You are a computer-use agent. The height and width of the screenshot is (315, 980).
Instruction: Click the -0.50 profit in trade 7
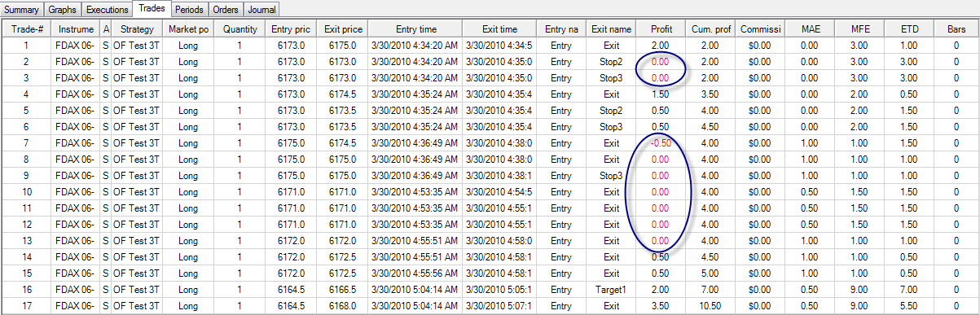661,143
